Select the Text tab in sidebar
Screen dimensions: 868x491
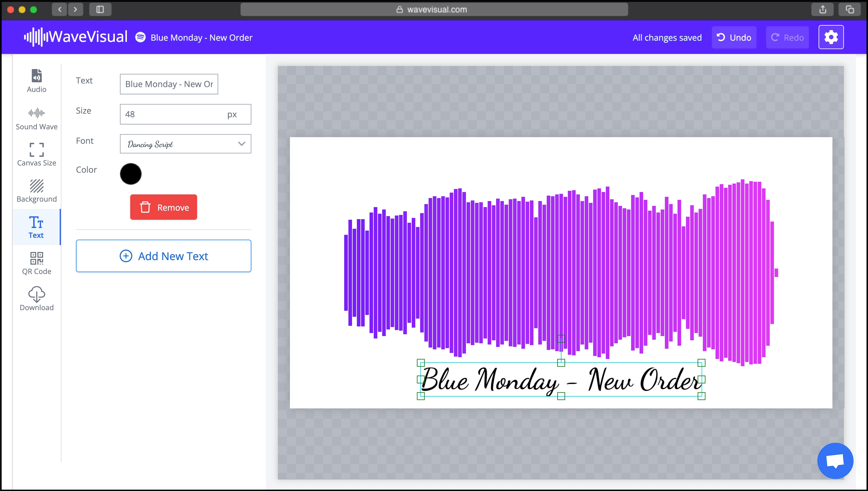36,227
